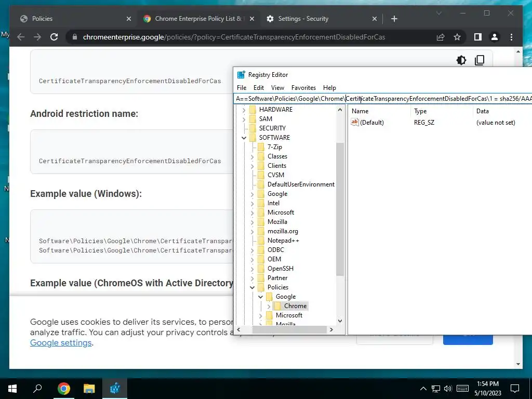
Task: Open Chrome from the taskbar
Action: pos(64,389)
